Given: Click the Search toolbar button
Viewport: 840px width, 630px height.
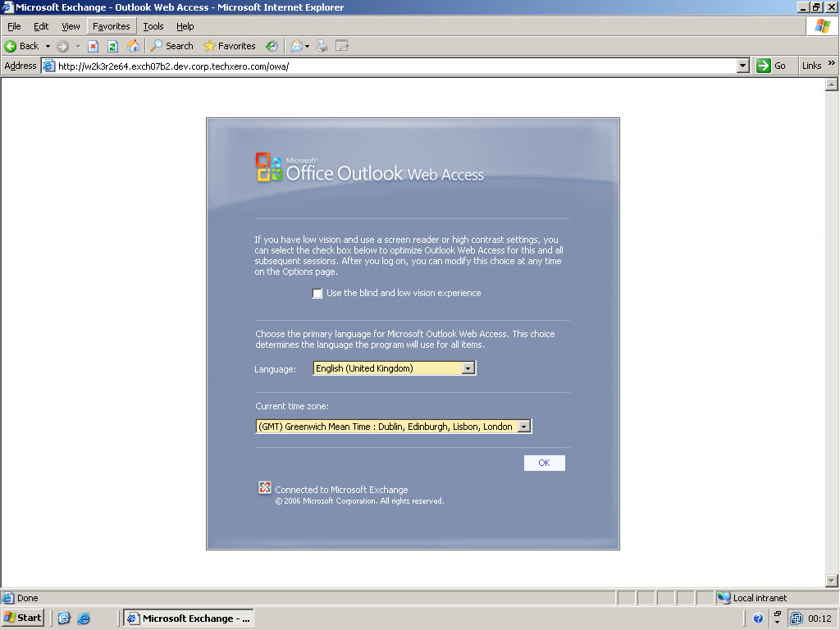Looking at the screenshot, I should pos(171,46).
